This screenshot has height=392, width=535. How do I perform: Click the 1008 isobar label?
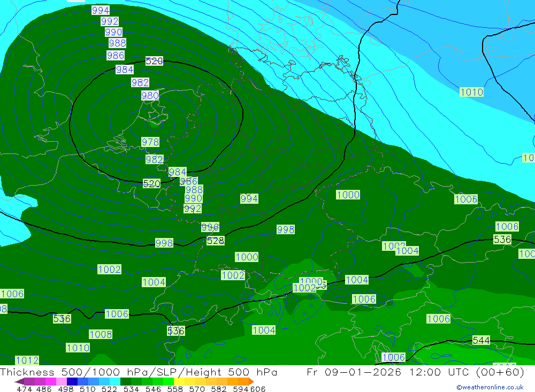101,334
